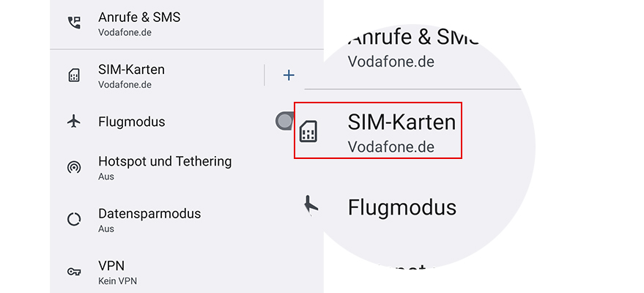Click the Hotspot und Tethering icon
Image resolution: width=644 pixels, height=293 pixels.
73,168
